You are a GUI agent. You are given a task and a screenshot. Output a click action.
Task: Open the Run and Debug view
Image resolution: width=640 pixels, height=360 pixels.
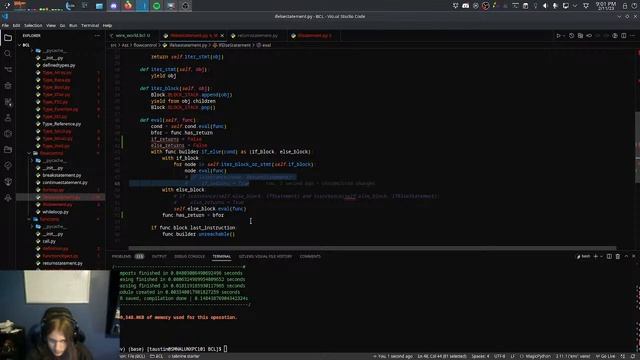[x=8, y=86]
